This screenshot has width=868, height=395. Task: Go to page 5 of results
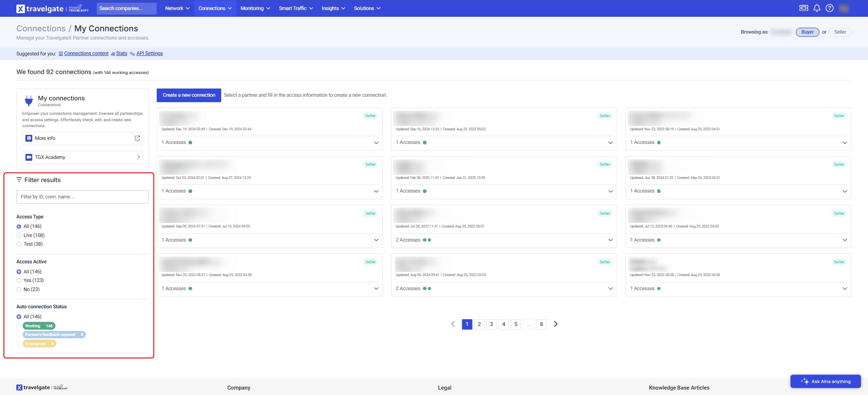pos(516,324)
